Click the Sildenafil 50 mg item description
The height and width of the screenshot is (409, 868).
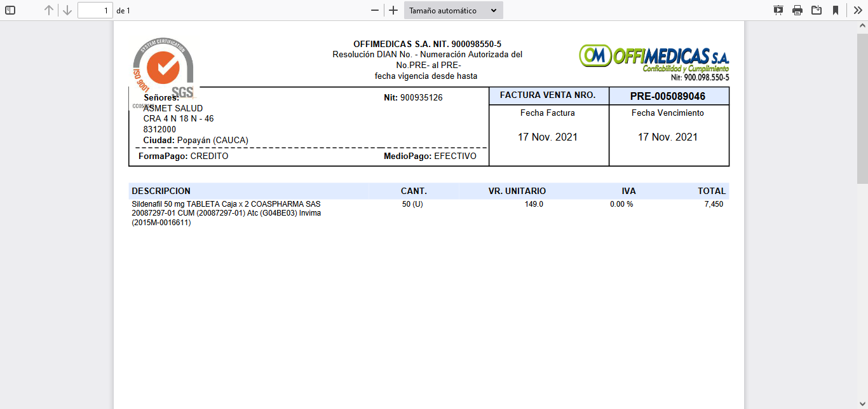pyautogui.click(x=226, y=213)
